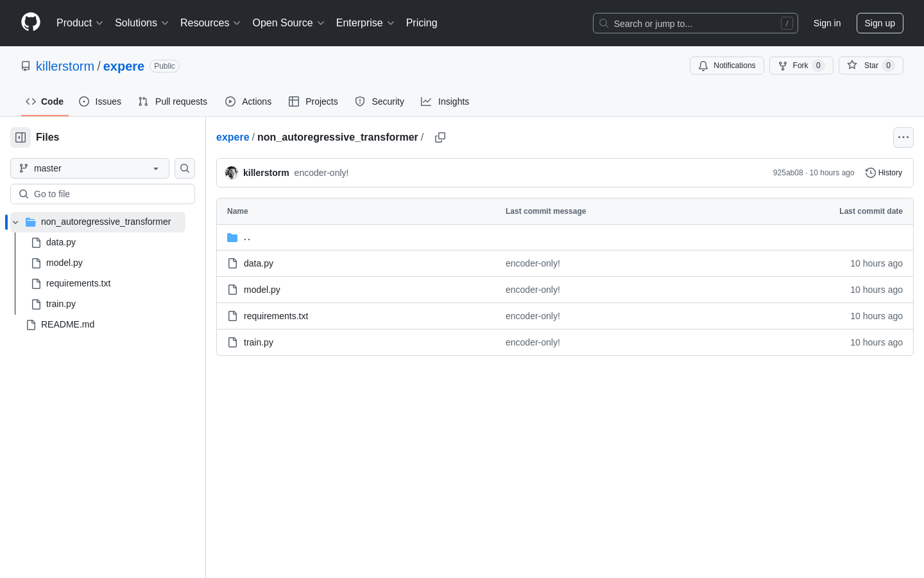Expand the Solutions menu

[142, 23]
